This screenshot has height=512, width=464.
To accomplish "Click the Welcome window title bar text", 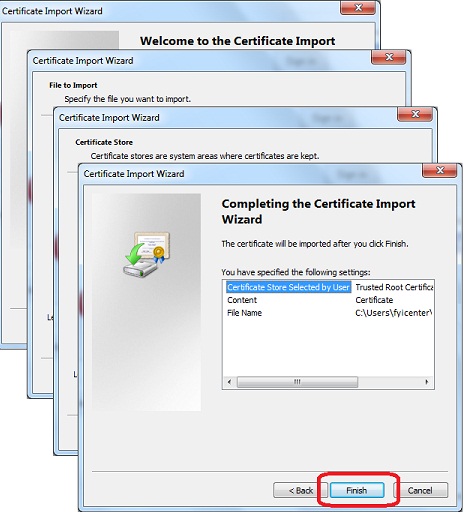I will (52, 11).
